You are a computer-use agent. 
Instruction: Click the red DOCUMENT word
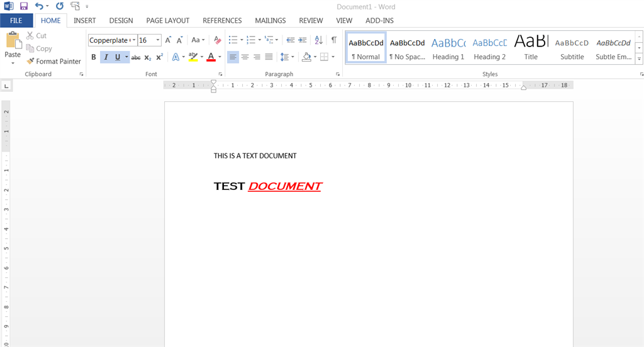285,187
